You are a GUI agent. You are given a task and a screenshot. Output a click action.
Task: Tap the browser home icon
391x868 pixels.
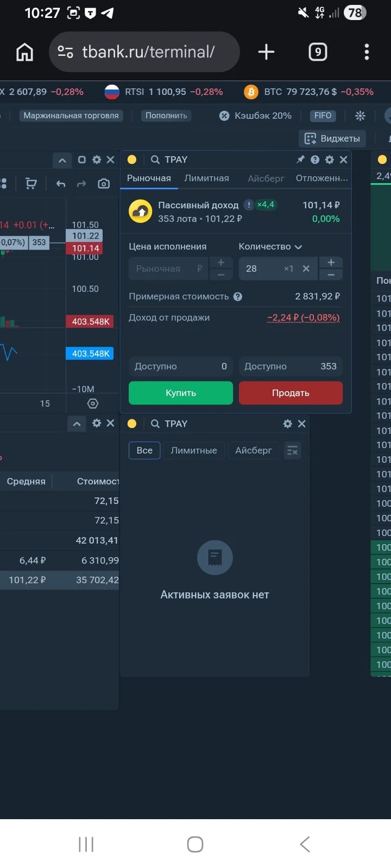click(24, 52)
